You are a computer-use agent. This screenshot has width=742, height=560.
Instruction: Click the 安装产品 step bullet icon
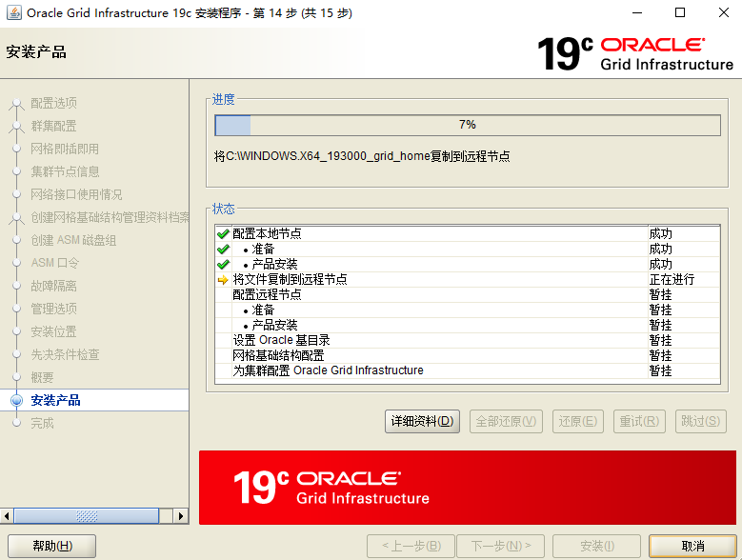(x=16, y=401)
